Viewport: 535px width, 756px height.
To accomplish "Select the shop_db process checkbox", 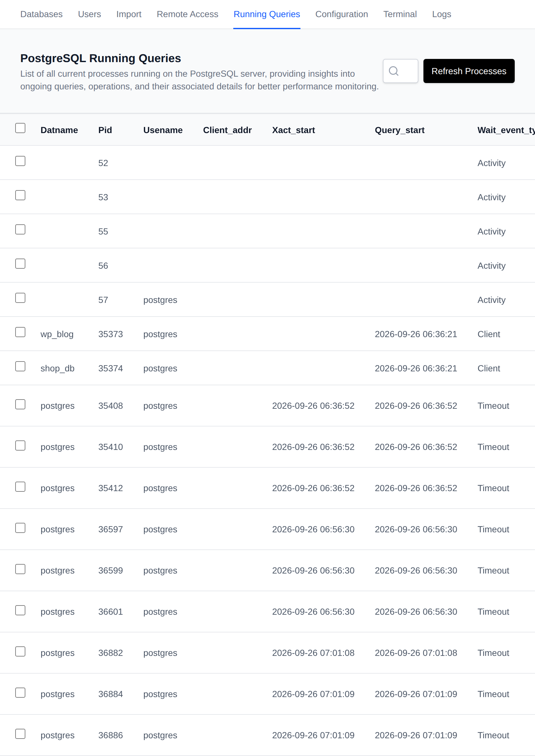I will [x=20, y=367].
